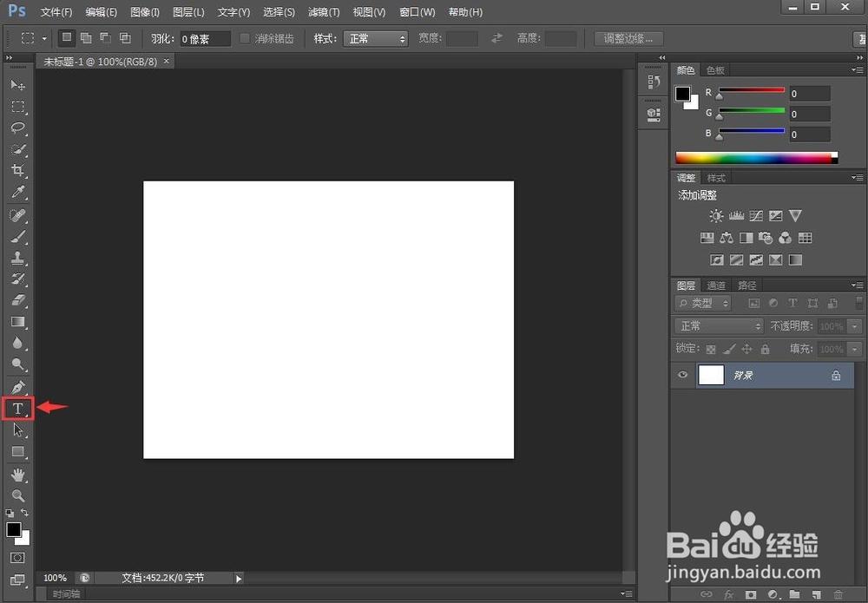
Task: Select the Blur tool
Action: (17, 343)
